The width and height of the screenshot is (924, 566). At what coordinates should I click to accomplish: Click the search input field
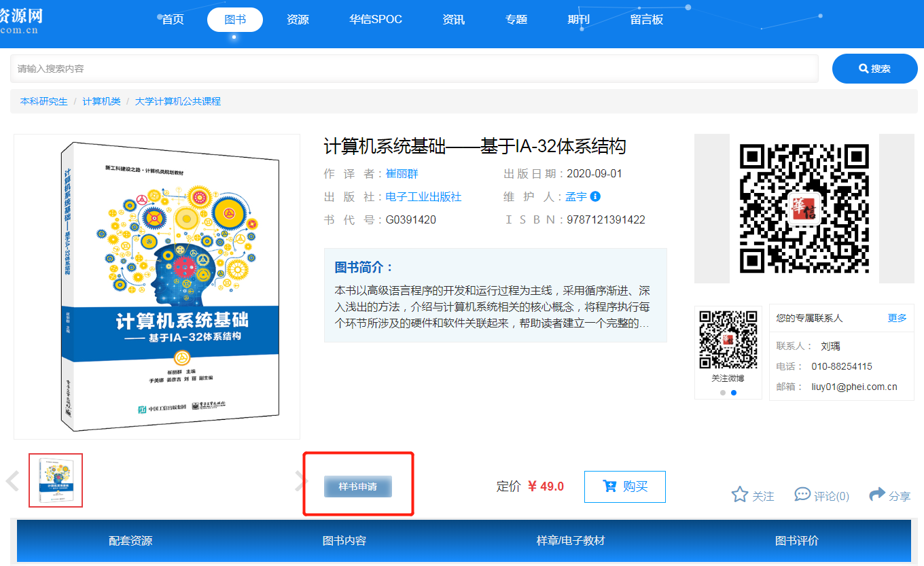414,69
